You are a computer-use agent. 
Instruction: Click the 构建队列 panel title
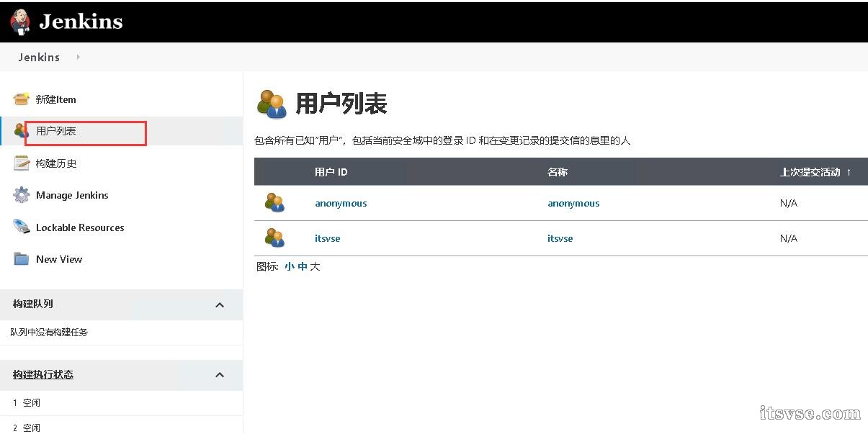pyautogui.click(x=33, y=304)
